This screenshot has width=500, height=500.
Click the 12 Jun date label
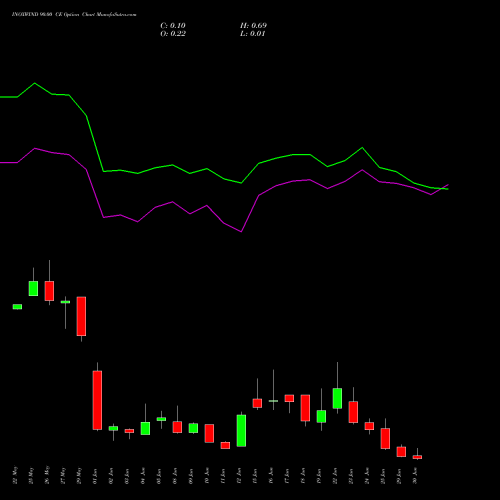tap(239, 476)
